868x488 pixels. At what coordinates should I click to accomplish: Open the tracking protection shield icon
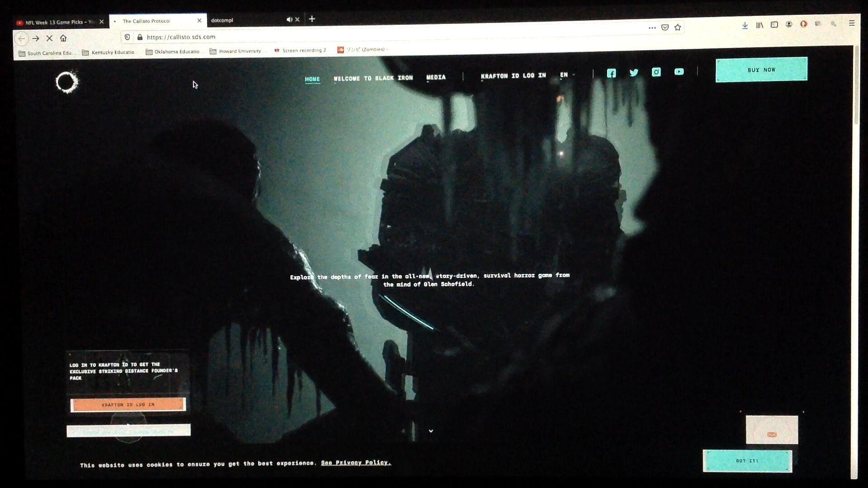127,37
